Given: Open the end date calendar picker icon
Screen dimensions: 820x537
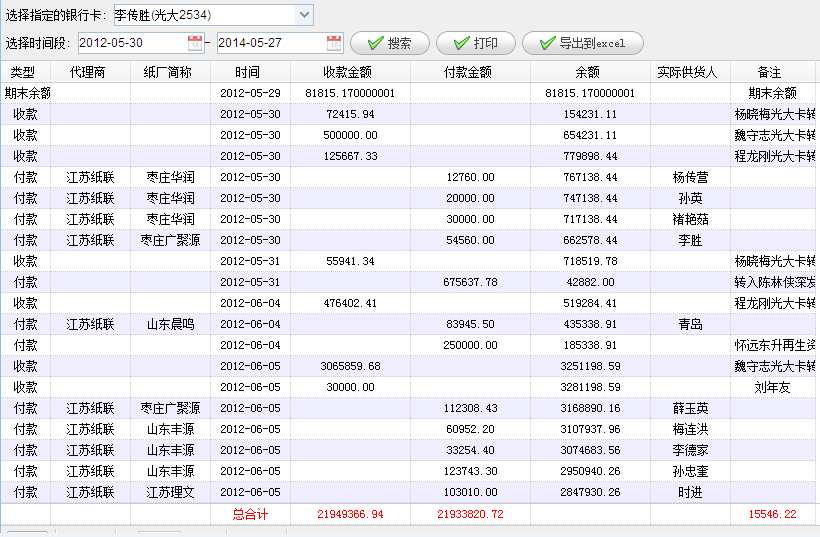Looking at the screenshot, I should (334, 43).
